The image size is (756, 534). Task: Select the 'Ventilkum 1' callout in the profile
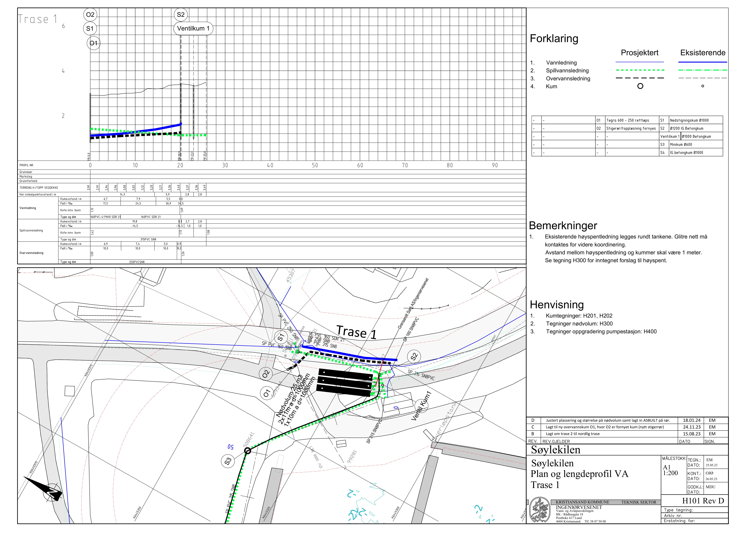193,29
